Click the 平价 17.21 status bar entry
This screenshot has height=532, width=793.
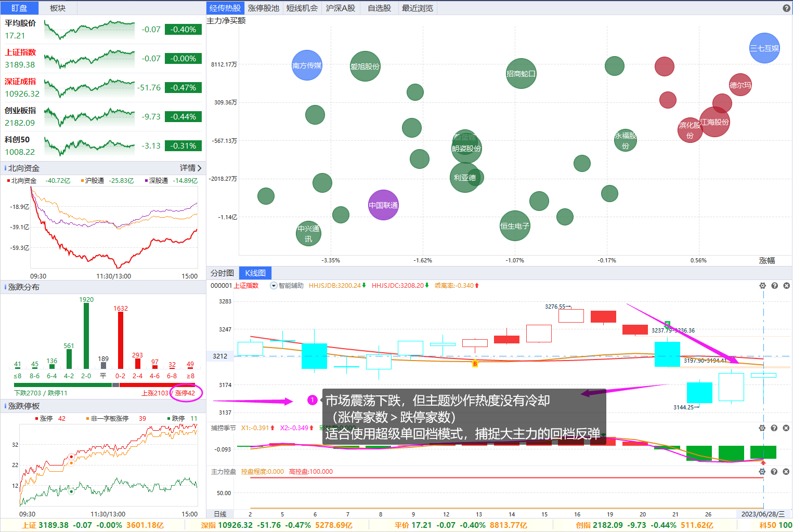point(461,525)
